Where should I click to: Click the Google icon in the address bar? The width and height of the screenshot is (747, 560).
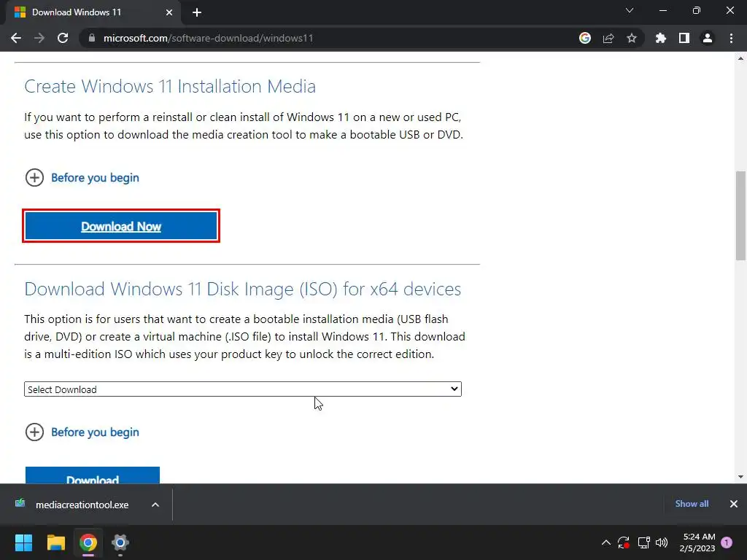585,38
